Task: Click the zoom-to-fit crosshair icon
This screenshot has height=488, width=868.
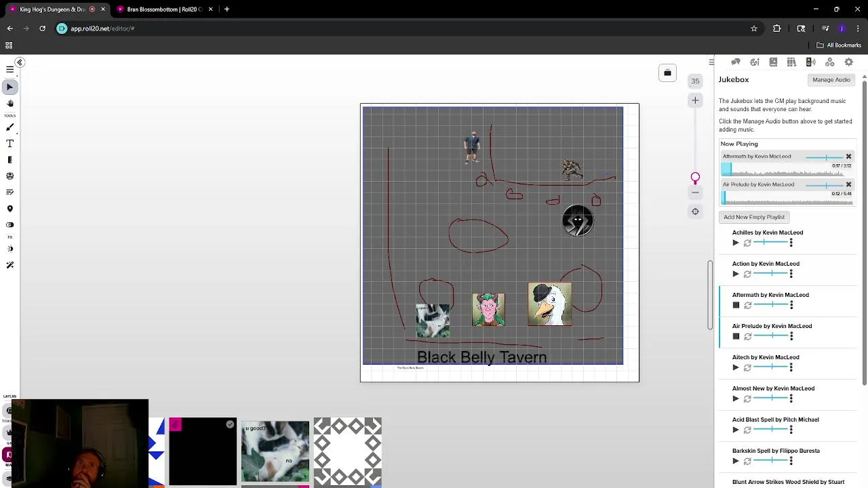Action: (695, 211)
